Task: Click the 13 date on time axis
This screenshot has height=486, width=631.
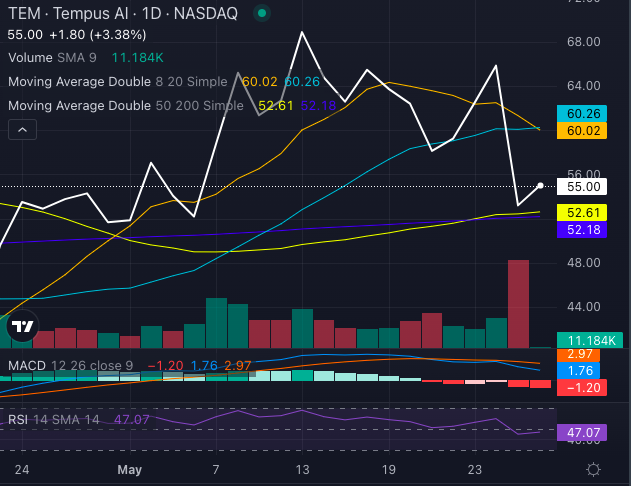Action: pyautogui.click(x=303, y=470)
